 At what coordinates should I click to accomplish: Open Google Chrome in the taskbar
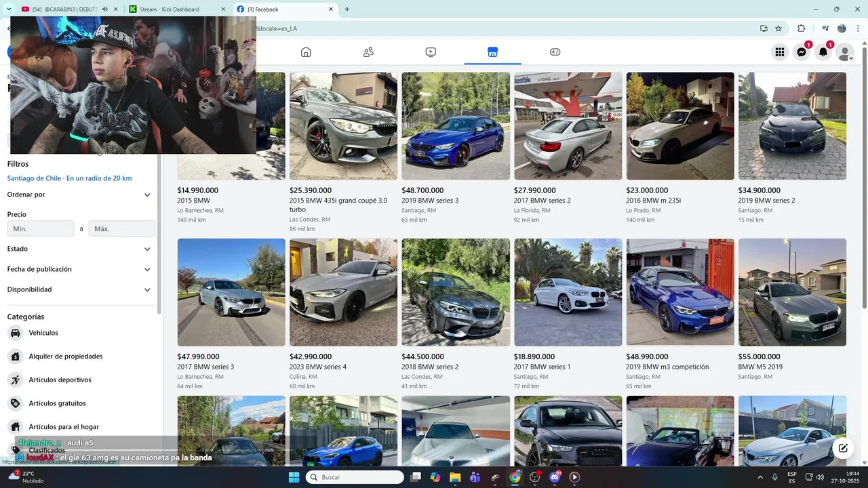515,477
